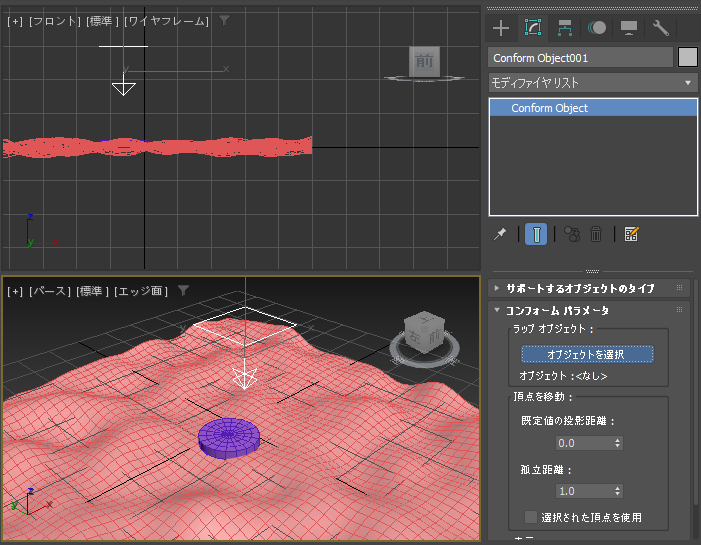Open the Motion panel tab
This screenshot has width=701, height=545.
pos(597,28)
